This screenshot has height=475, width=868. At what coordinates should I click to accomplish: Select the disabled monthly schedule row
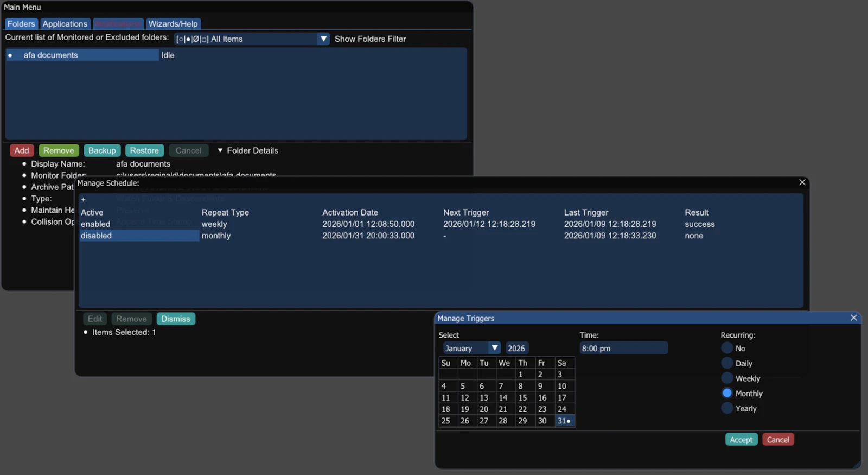pos(139,236)
